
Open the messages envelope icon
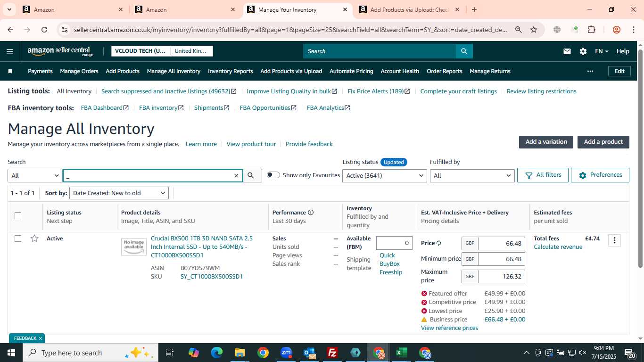[567, 51]
